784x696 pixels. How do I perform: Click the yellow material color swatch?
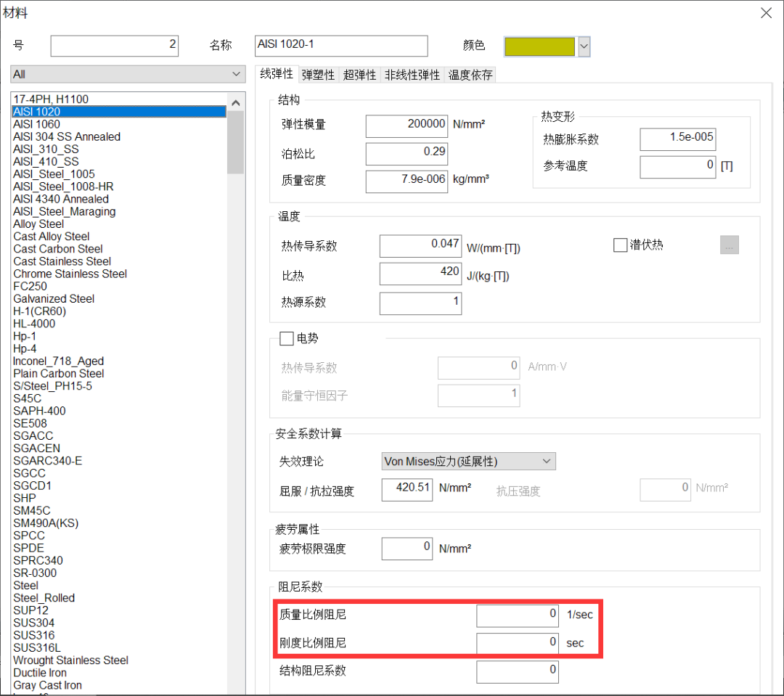click(x=540, y=46)
